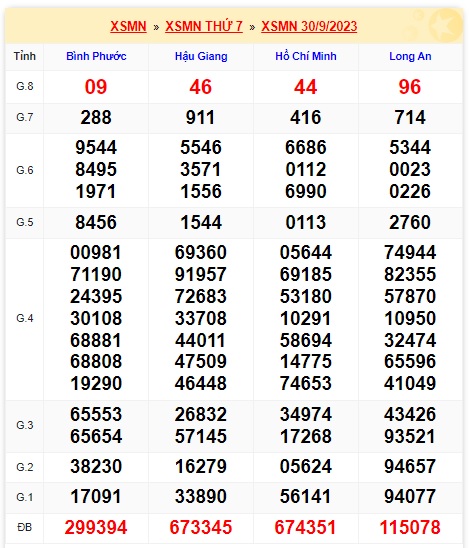Open the XSMN THỨ 7 link
The width and height of the screenshot is (470, 548).
(204, 27)
